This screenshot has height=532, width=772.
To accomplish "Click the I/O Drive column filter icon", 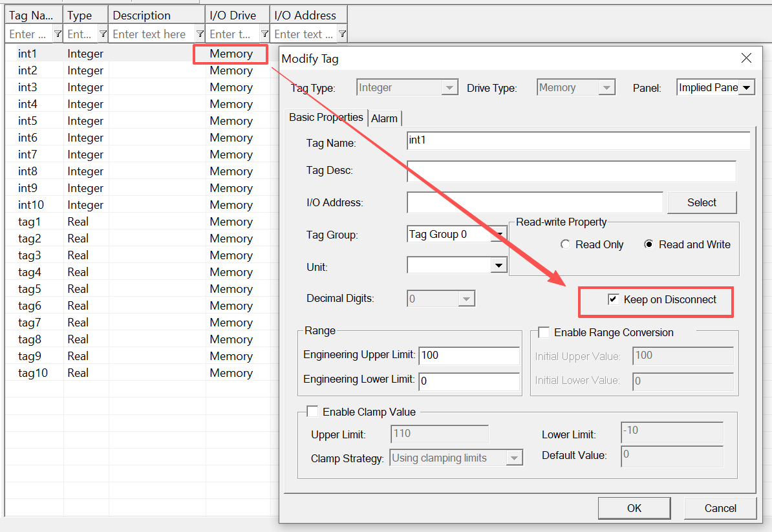I will click(x=264, y=34).
